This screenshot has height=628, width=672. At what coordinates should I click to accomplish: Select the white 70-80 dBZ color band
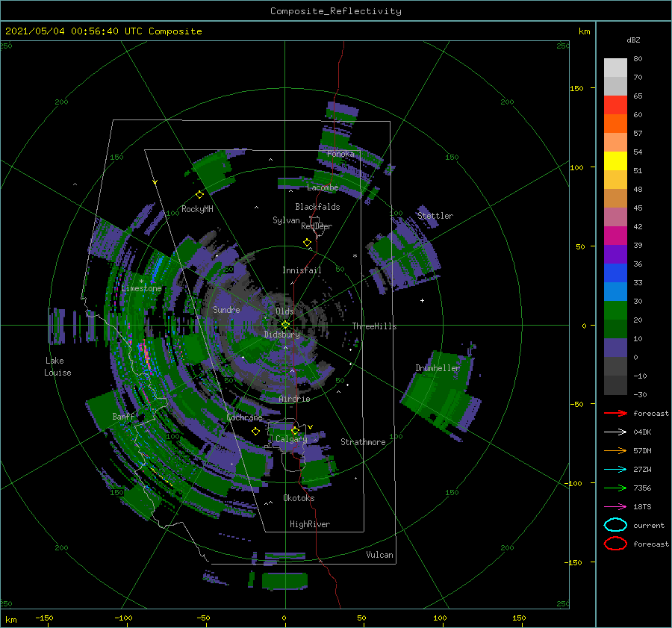[x=615, y=68]
